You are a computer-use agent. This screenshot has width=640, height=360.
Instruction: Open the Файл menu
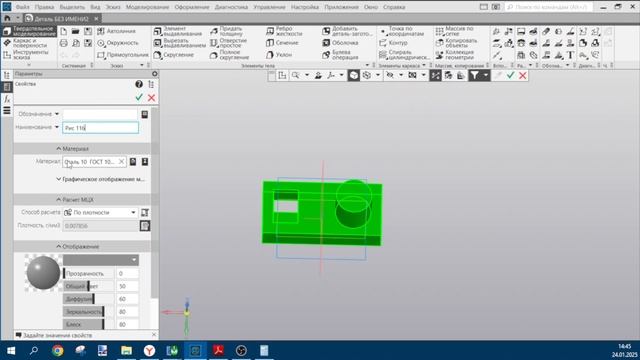point(22,7)
